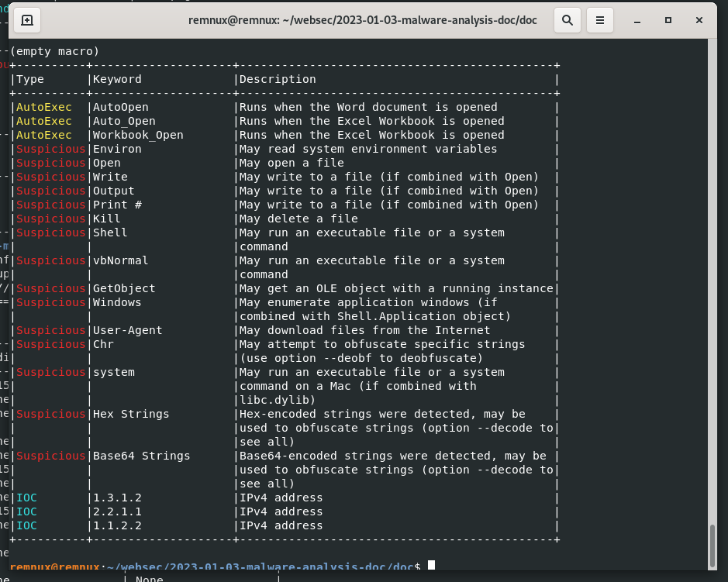Click 'May delete a file' description

click(x=298, y=219)
